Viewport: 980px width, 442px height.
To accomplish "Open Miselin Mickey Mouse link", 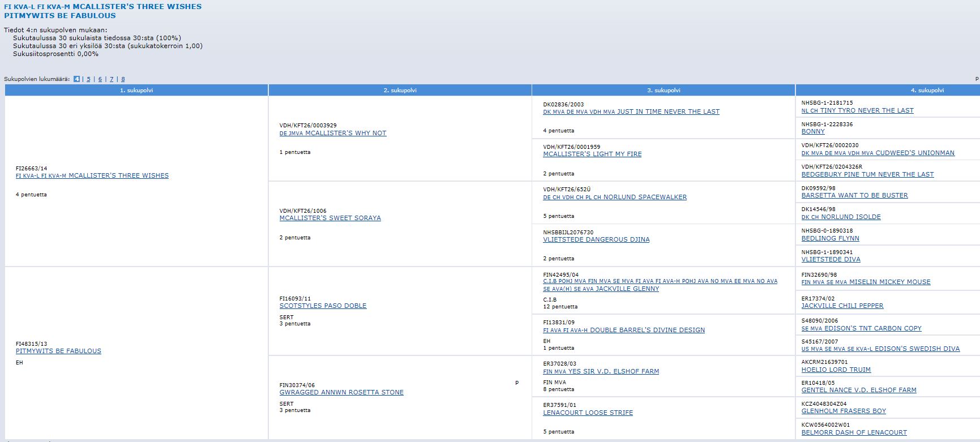I will pos(866,282).
